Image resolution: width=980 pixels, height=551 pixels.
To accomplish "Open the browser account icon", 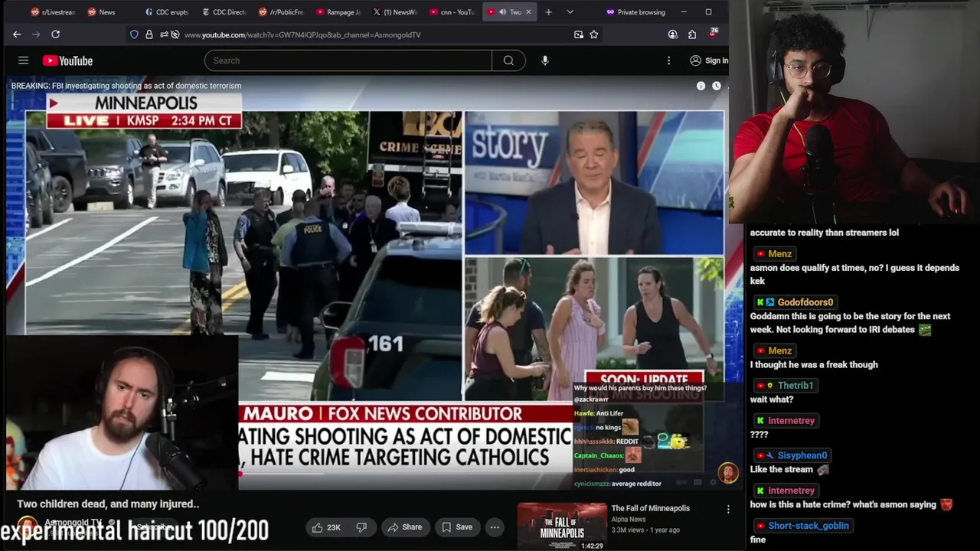I will pyautogui.click(x=672, y=34).
